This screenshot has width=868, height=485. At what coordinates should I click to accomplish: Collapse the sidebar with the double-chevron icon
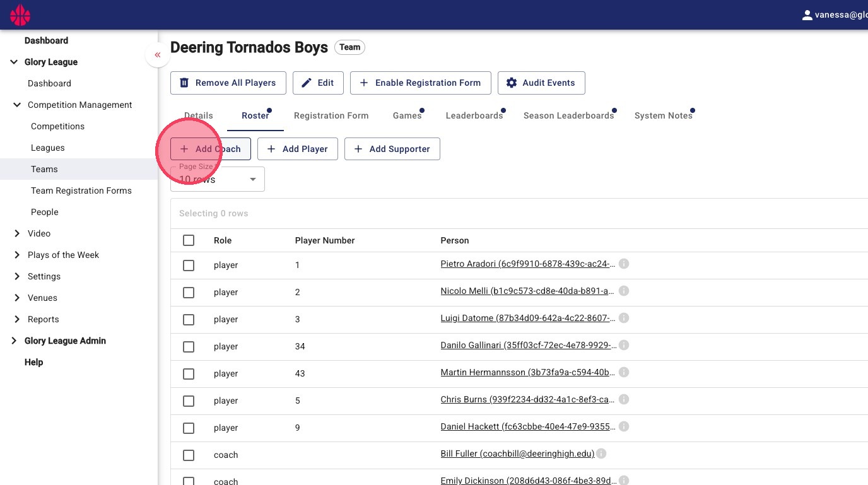point(158,55)
